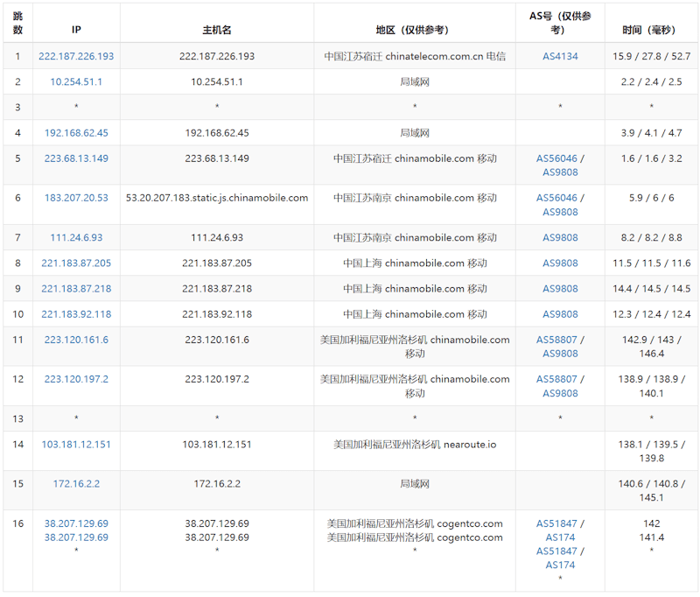The image size is (700, 597).
Task: Open IP link 222.187.226.193
Action: pyautogui.click(x=76, y=56)
